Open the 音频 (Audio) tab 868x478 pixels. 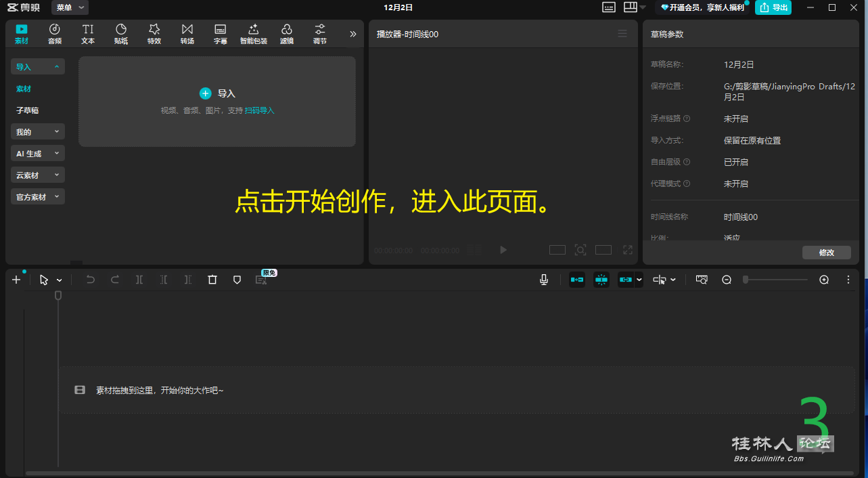55,33
